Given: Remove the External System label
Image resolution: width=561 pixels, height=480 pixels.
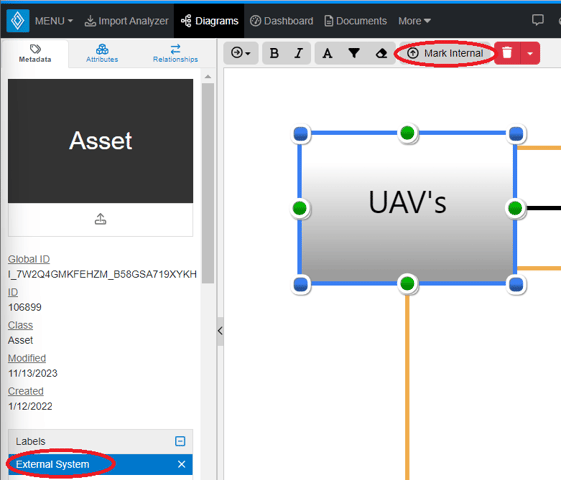Looking at the screenshot, I should [181, 464].
